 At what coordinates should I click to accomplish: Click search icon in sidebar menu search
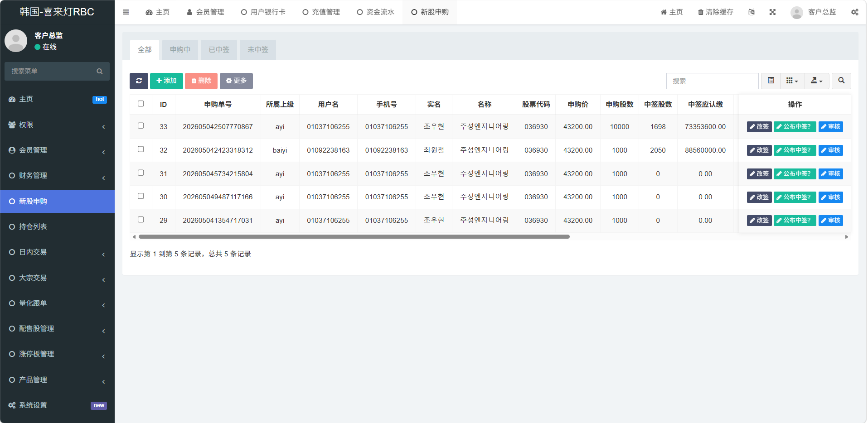coord(100,71)
